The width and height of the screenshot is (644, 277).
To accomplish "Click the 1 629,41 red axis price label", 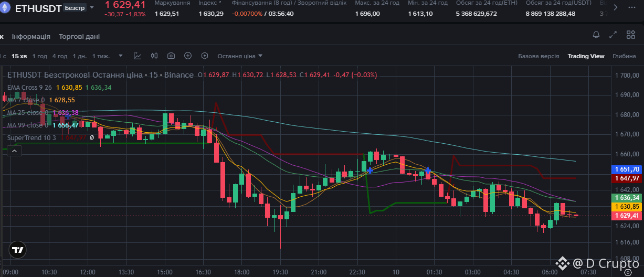I will tap(627, 216).
